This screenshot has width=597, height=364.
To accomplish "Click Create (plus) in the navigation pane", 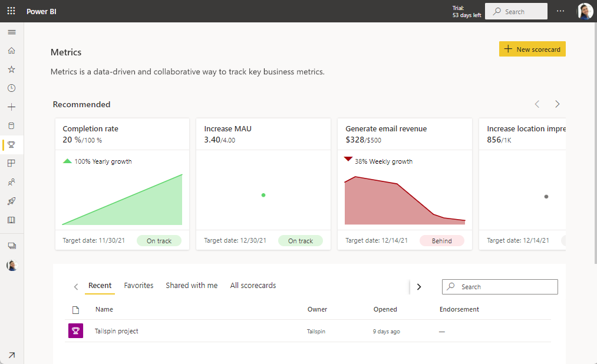I will click(x=11, y=107).
